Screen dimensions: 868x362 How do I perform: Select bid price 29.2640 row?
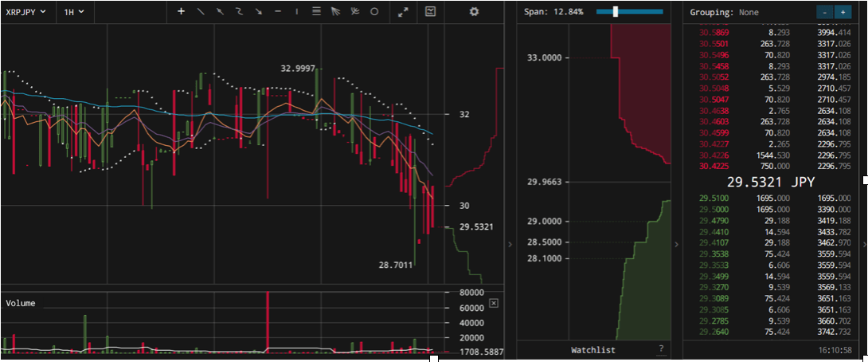tap(774, 332)
